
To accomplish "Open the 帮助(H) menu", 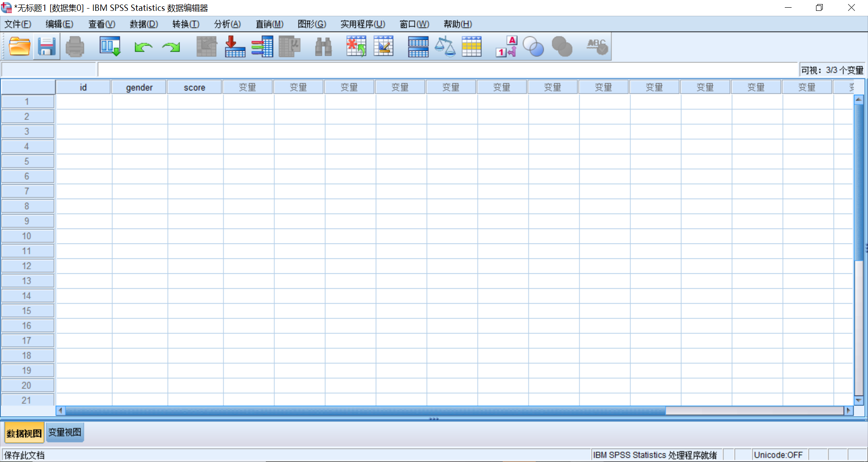I will pyautogui.click(x=458, y=24).
